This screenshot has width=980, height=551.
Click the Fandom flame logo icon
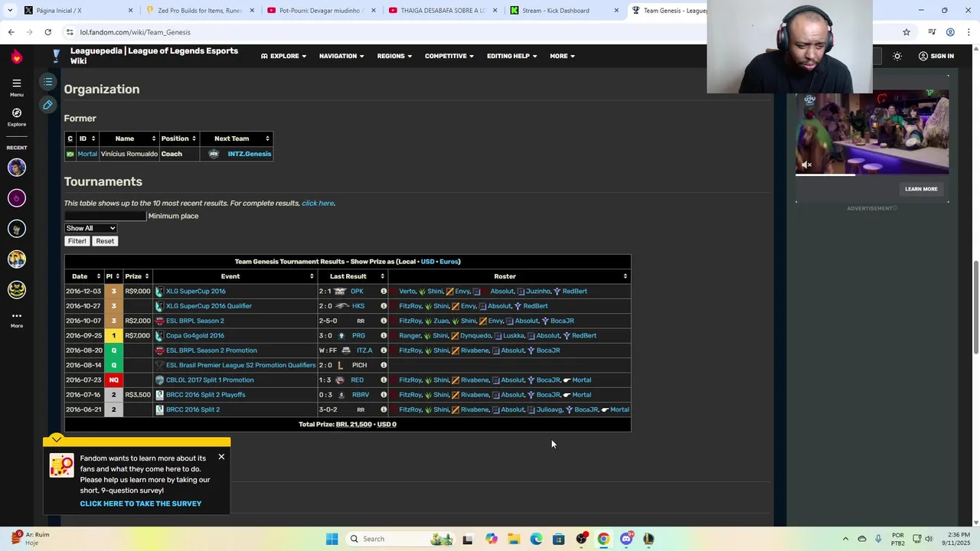click(x=16, y=57)
